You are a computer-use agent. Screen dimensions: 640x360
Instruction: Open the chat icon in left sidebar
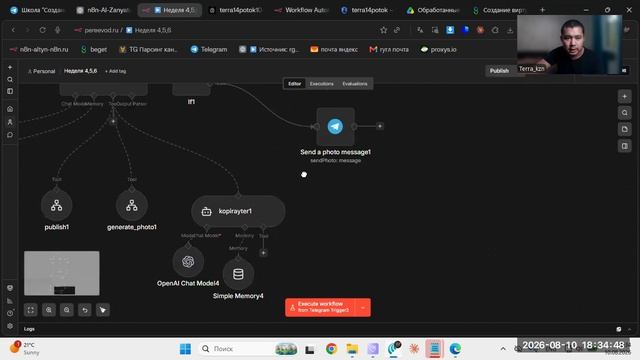10,135
